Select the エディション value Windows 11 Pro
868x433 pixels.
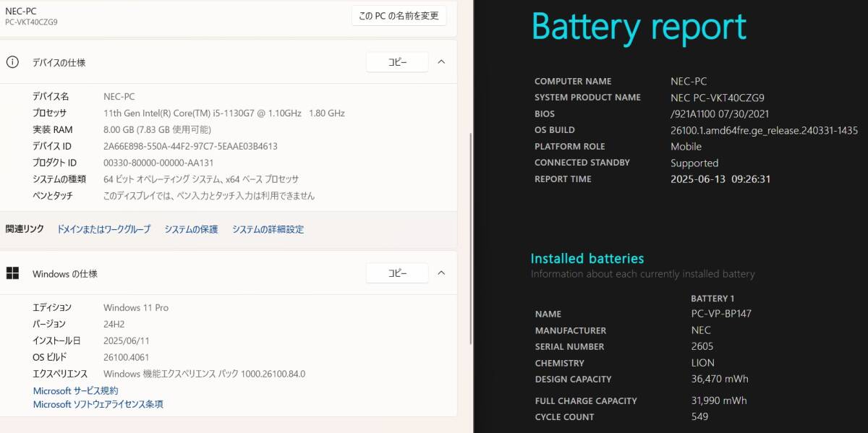[x=136, y=307]
